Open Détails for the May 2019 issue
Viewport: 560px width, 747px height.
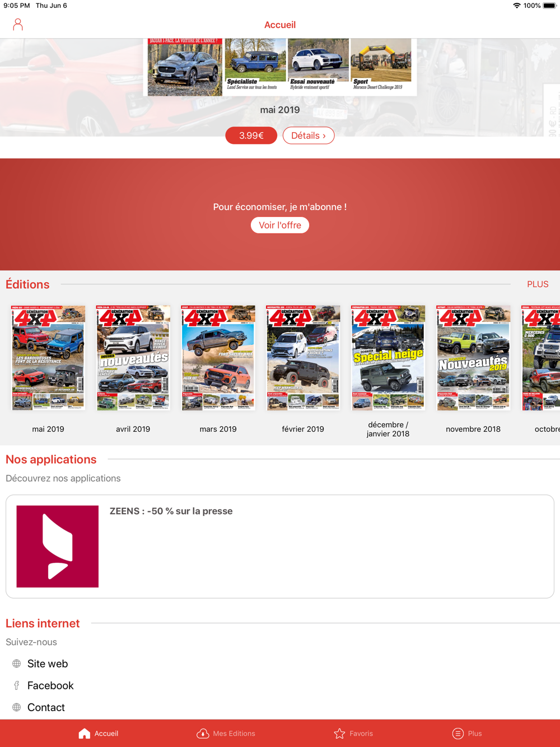309,136
